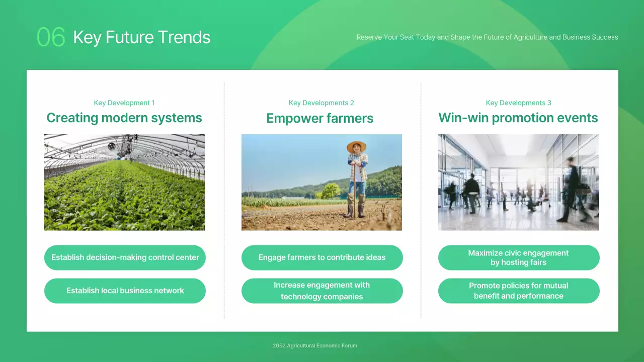The image size is (644, 362).
Task: Select the "Key Development 1" label
Action: pyautogui.click(x=124, y=103)
